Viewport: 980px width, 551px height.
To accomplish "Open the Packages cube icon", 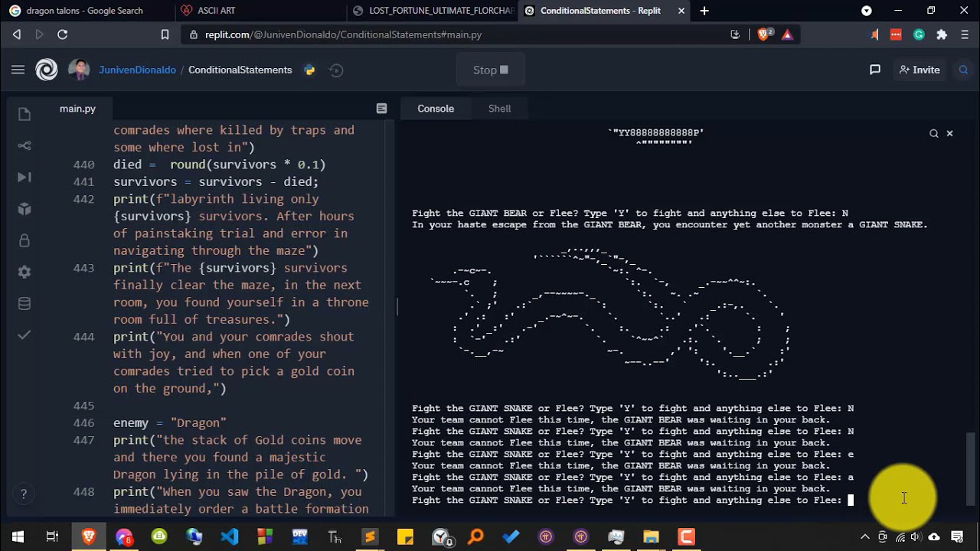I will coord(24,208).
